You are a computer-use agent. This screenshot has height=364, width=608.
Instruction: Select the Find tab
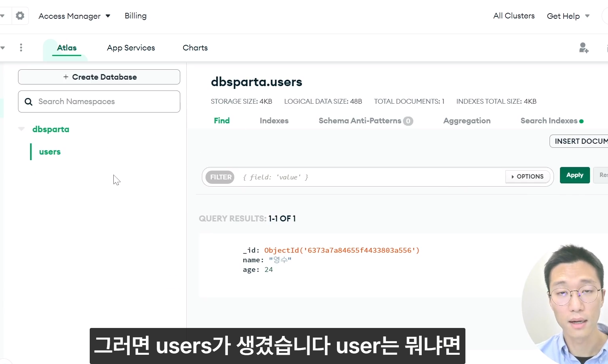(221, 121)
